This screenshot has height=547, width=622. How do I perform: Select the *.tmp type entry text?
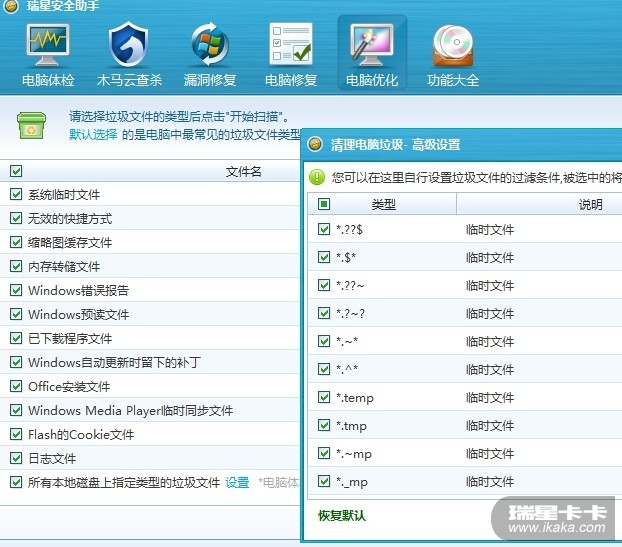[351, 426]
